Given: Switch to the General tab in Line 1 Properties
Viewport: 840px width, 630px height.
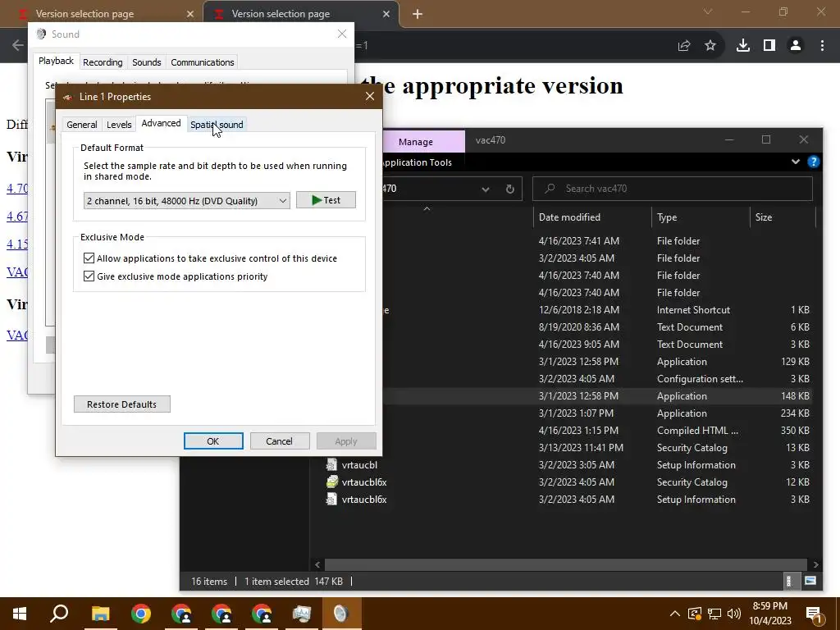Looking at the screenshot, I should (81, 125).
